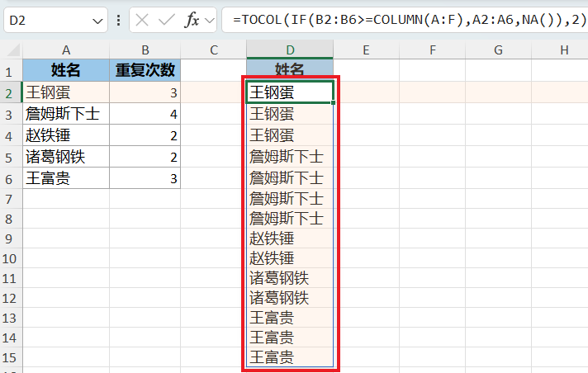The image size is (588, 373).
Task: Select column A header
Action: click(x=66, y=50)
